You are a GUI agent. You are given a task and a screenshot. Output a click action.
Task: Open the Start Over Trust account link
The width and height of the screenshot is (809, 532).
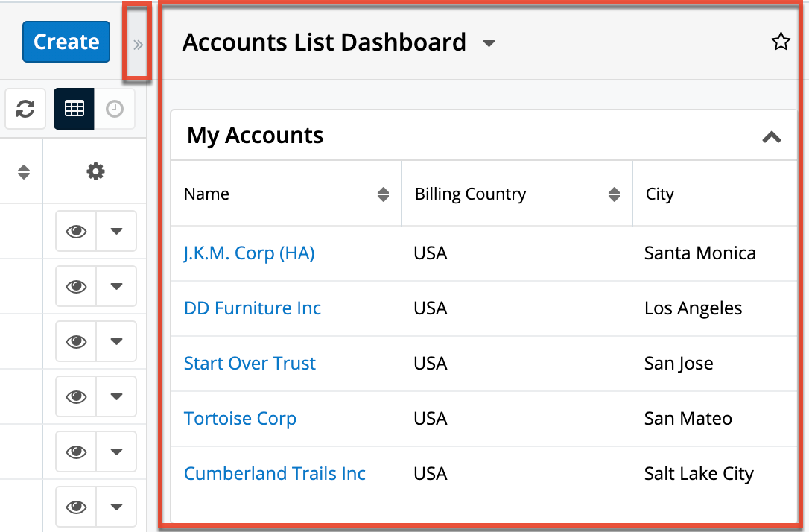[x=250, y=363]
